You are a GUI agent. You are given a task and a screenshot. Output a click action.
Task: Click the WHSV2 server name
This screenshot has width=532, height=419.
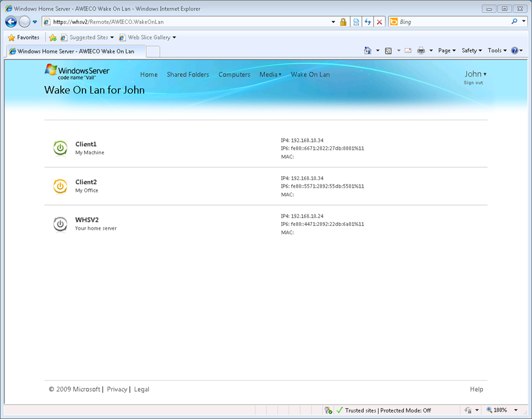[x=87, y=220]
